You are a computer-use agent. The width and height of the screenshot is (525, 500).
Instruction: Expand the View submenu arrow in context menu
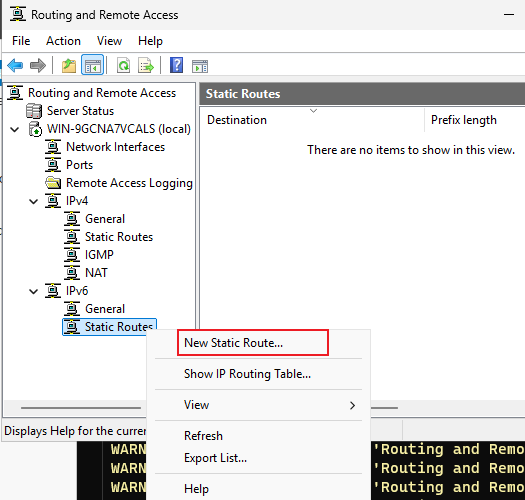[352, 406]
